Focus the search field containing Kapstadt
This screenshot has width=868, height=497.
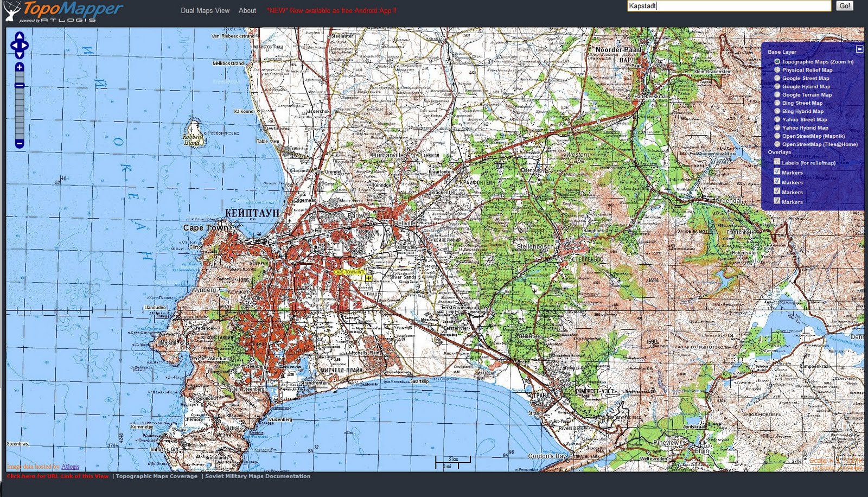(729, 6)
